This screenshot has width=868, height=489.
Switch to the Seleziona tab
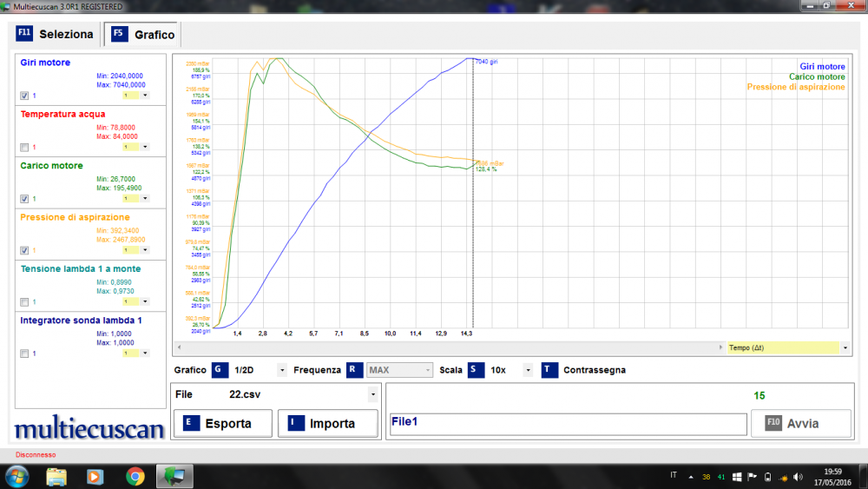[x=55, y=35]
